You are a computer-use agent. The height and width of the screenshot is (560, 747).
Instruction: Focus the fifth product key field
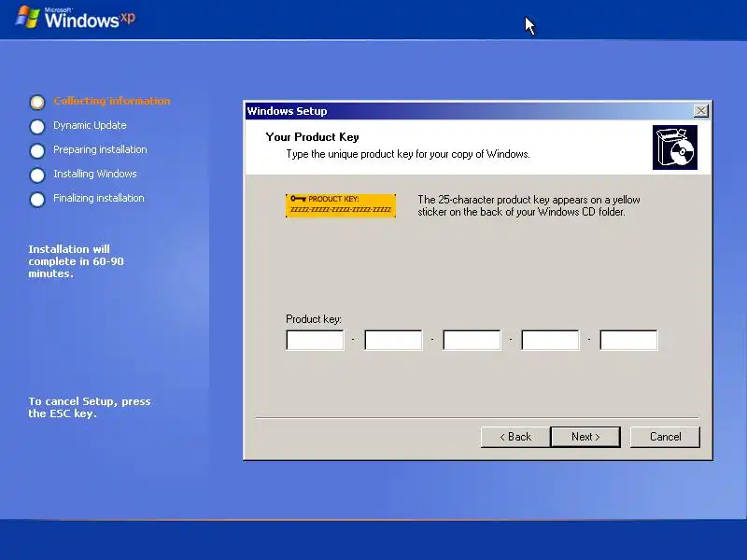click(x=628, y=340)
